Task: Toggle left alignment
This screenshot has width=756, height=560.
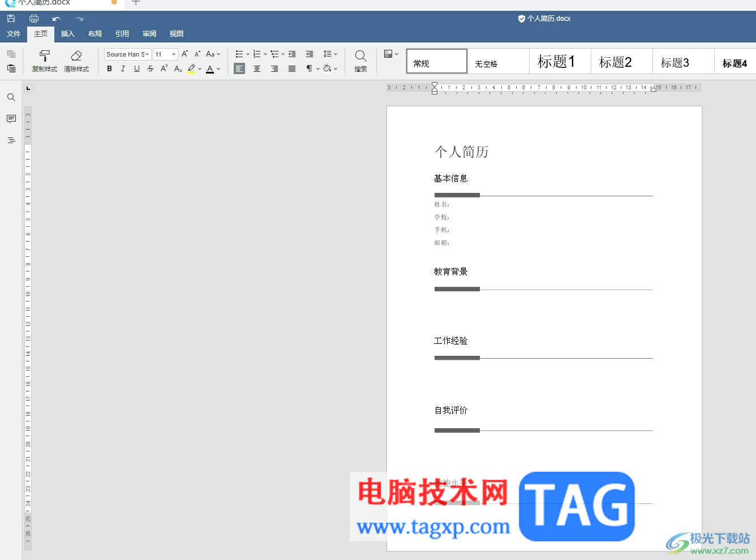Action: pyautogui.click(x=239, y=68)
